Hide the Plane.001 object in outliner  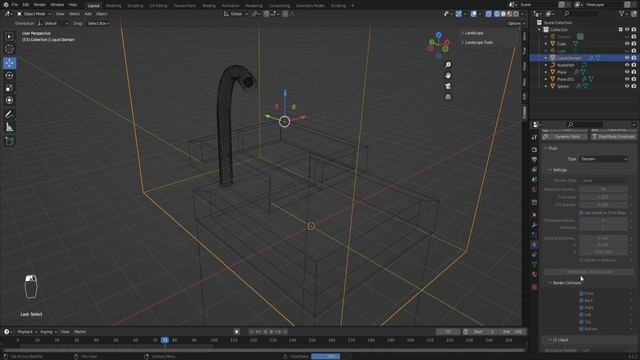tap(627, 79)
